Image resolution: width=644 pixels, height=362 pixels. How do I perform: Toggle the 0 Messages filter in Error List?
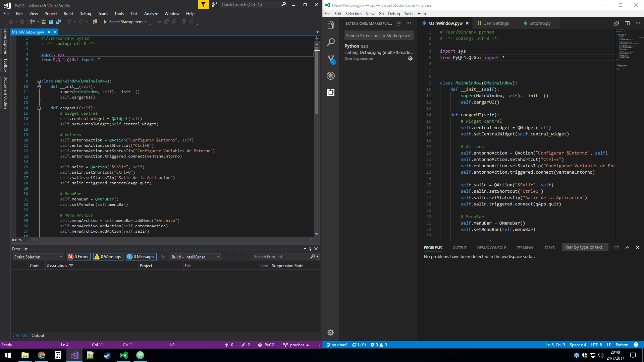141,257
